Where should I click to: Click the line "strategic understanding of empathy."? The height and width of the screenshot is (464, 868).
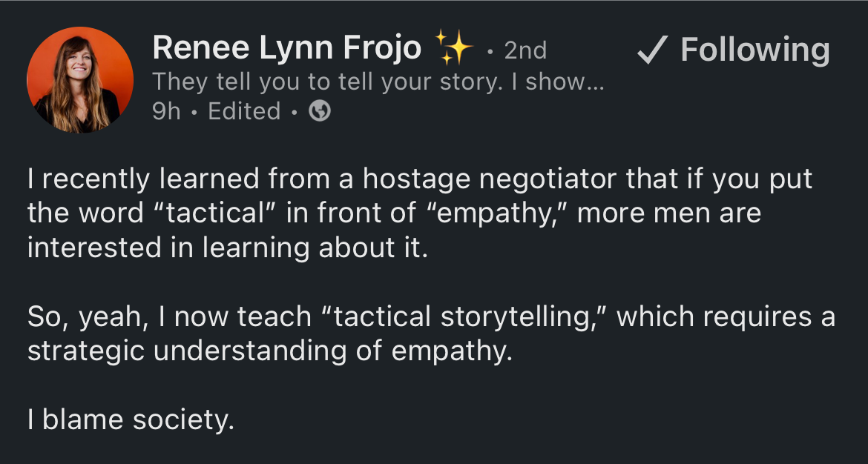click(x=269, y=352)
